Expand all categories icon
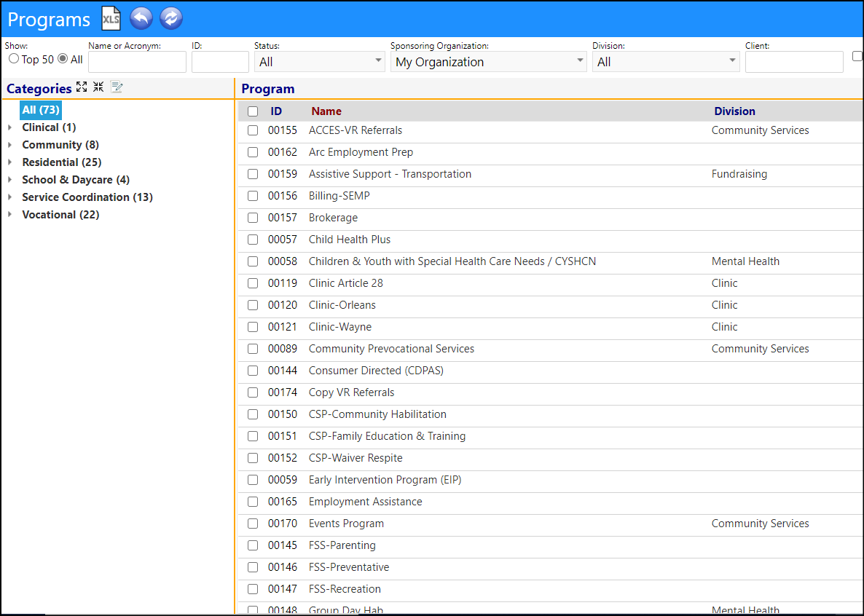This screenshot has width=864, height=616. tap(82, 87)
